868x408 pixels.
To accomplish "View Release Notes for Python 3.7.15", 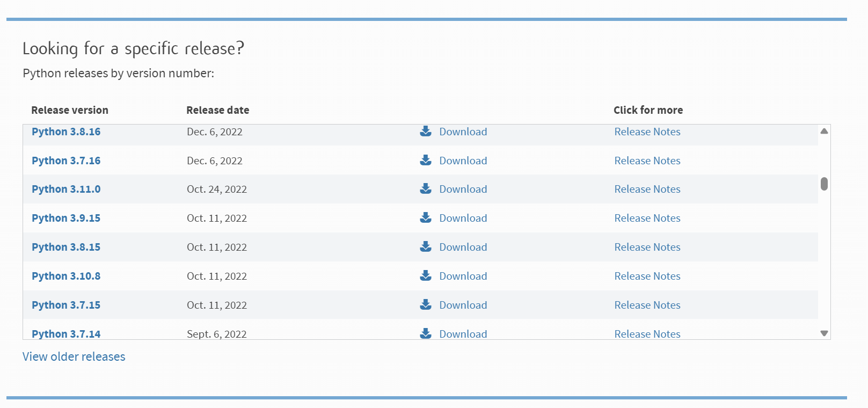I will [647, 305].
